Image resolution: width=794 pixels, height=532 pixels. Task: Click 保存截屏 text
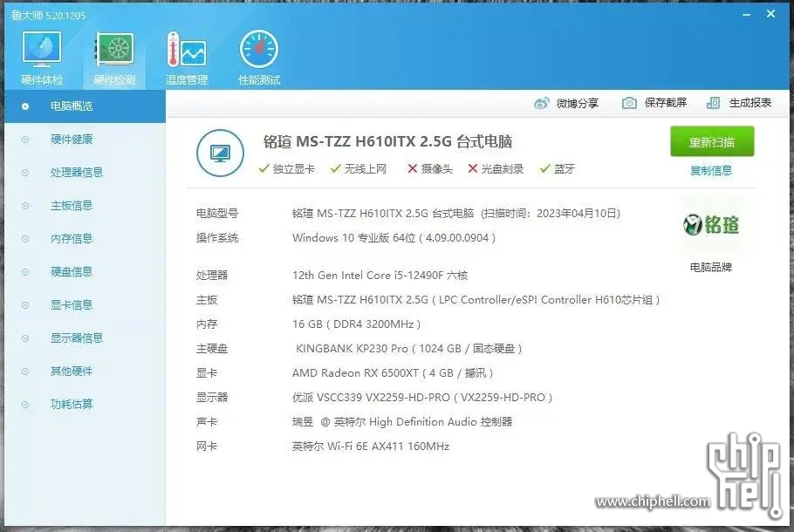666,103
